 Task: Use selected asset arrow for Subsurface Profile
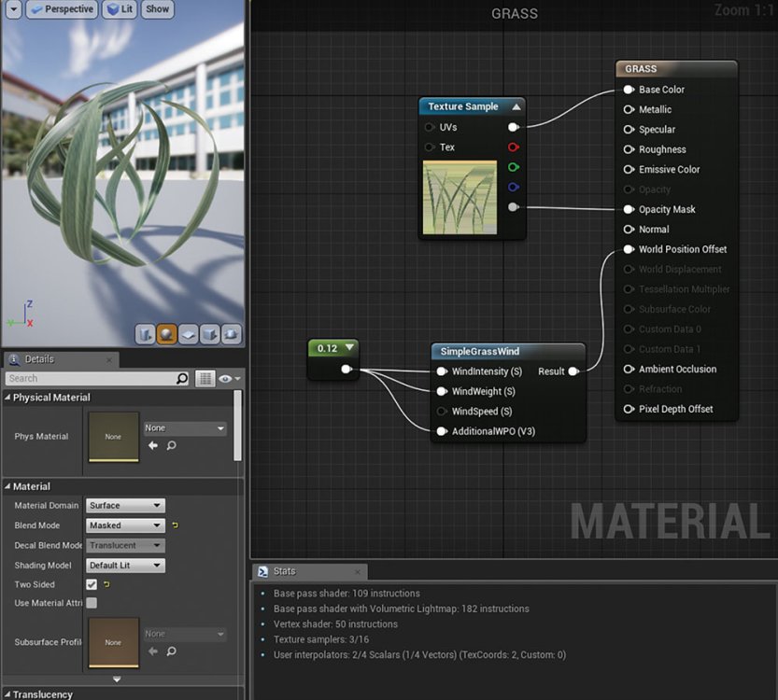tap(153, 651)
